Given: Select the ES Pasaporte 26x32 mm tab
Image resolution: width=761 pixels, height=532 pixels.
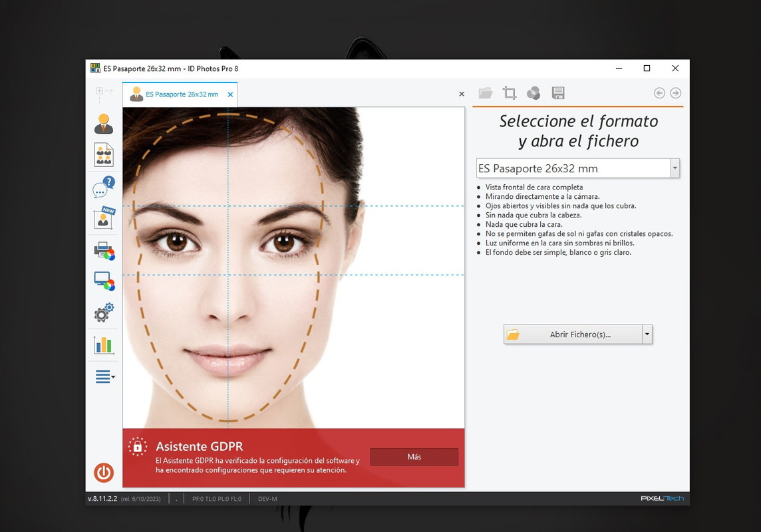Looking at the screenshot, I should (x=180, y=94).
